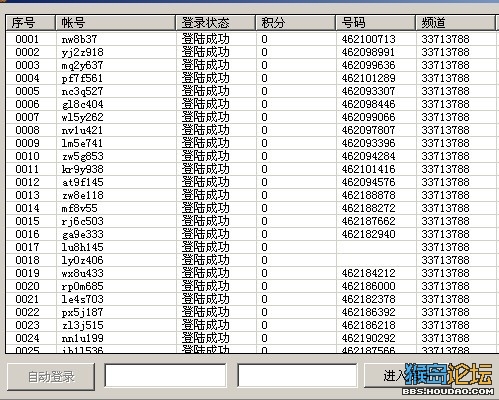Select account mf8v55
Screen dimensions: 499x400
pyautogui.click(x=79, y=208)
